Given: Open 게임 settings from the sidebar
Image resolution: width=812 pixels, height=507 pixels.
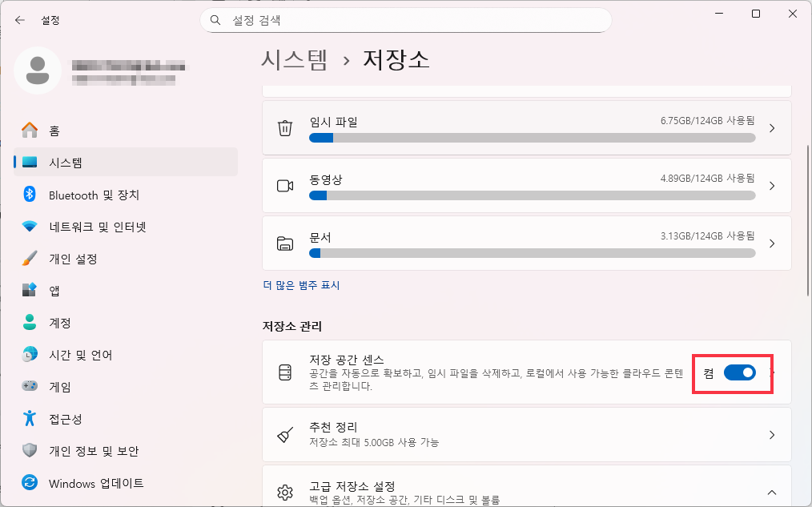Looking at the screenshot, I should coord(47,386).
